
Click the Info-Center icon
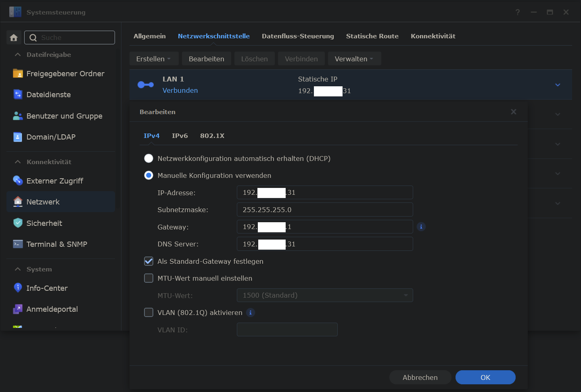coord(18,288)
